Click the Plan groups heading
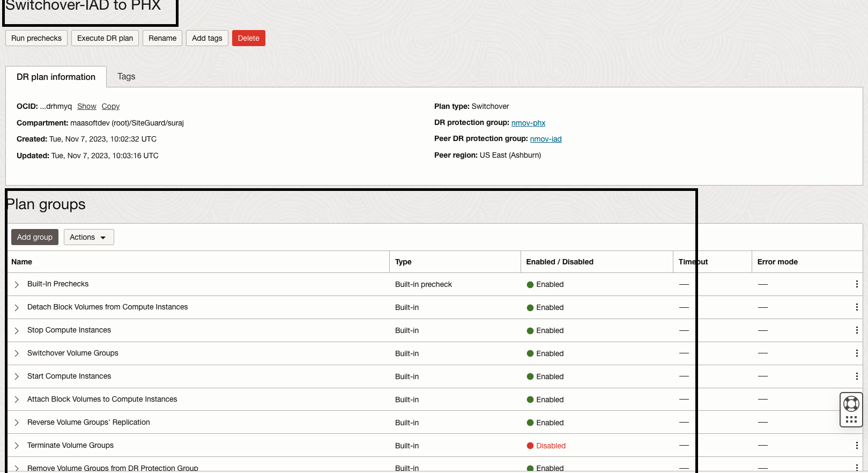The width and height of the screenshot is (868, 473). [46, 204]
